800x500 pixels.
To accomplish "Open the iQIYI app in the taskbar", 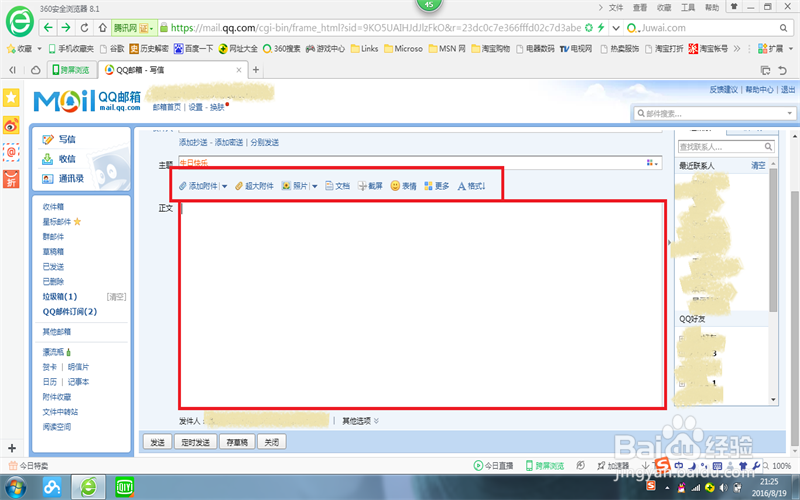I will [124, 488].
